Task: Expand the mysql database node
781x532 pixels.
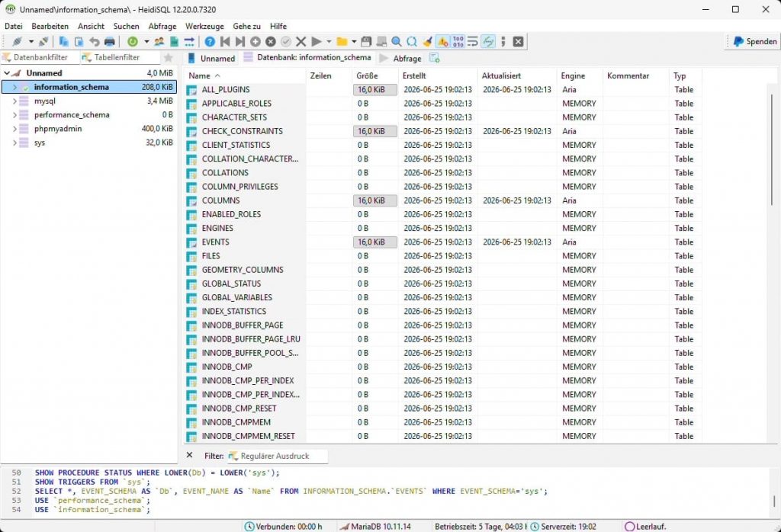Action: point(14,101)
